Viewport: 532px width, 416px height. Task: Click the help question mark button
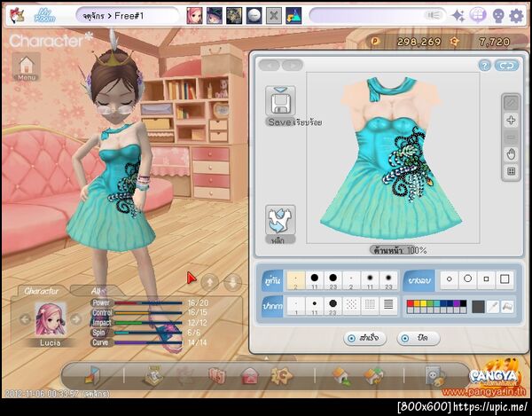click(485, 65)
